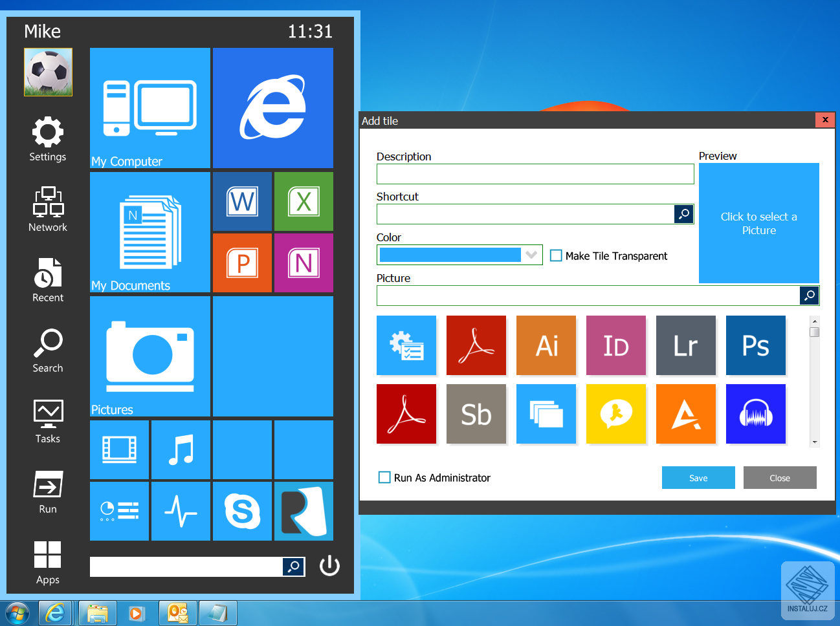Open the Apps section in the sidebar

pos(47,561)
